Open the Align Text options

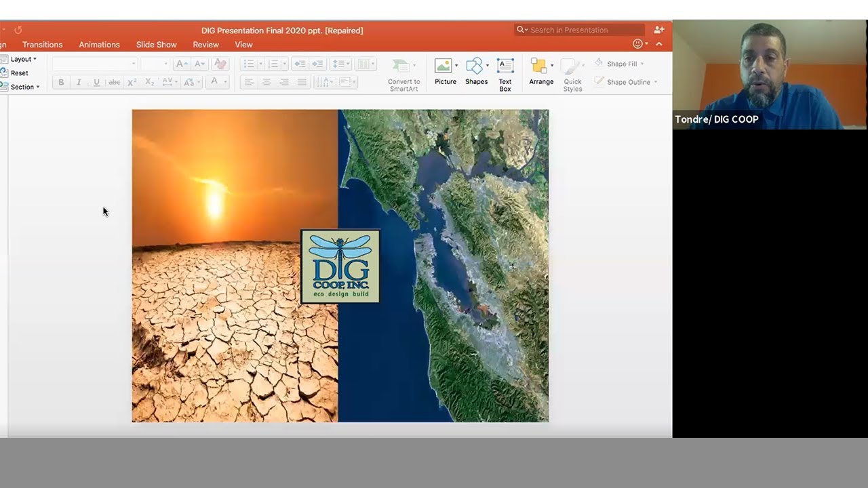pyautogui.click(x=347, y=82)
